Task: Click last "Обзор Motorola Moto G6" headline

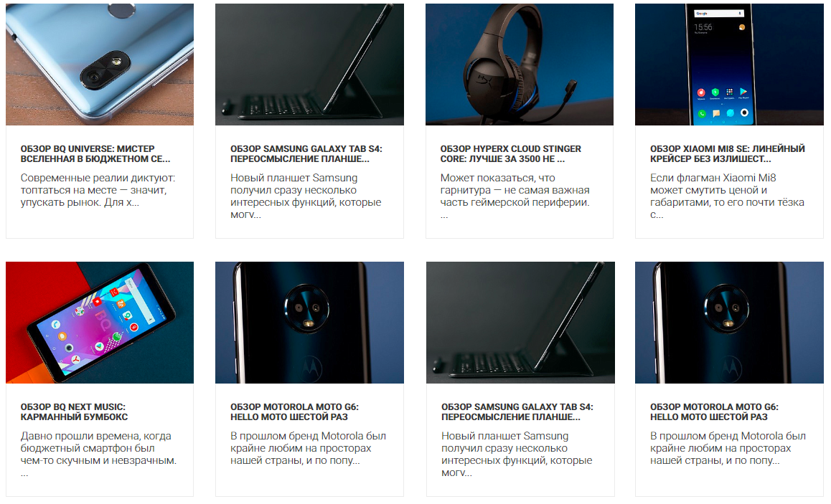Action: [715, 412]
